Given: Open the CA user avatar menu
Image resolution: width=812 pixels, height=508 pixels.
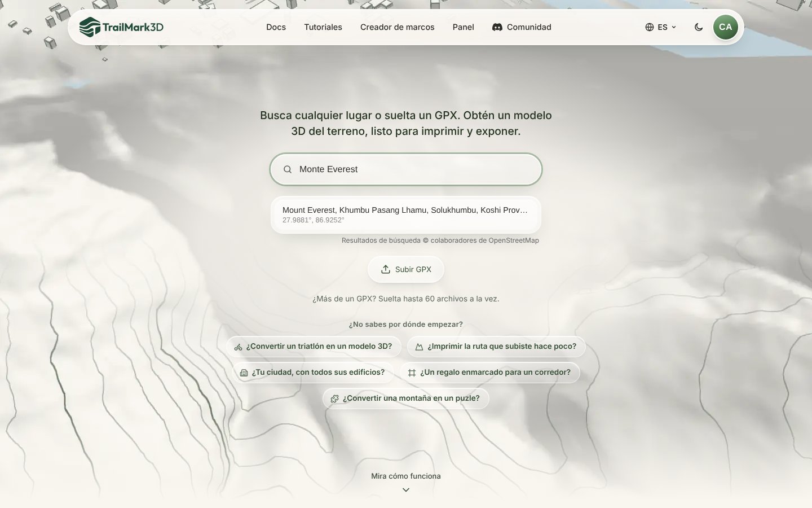Looking at the screenshot, I should [726, 27].
